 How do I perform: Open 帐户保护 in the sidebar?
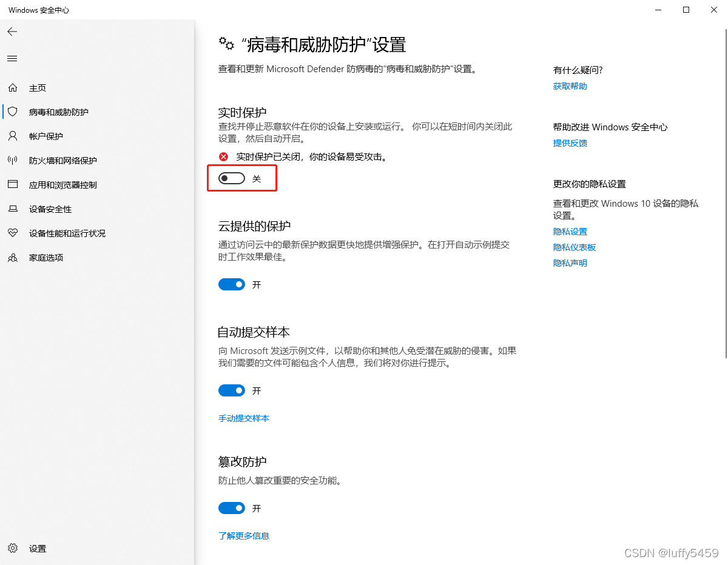click(x=97, y=136)
